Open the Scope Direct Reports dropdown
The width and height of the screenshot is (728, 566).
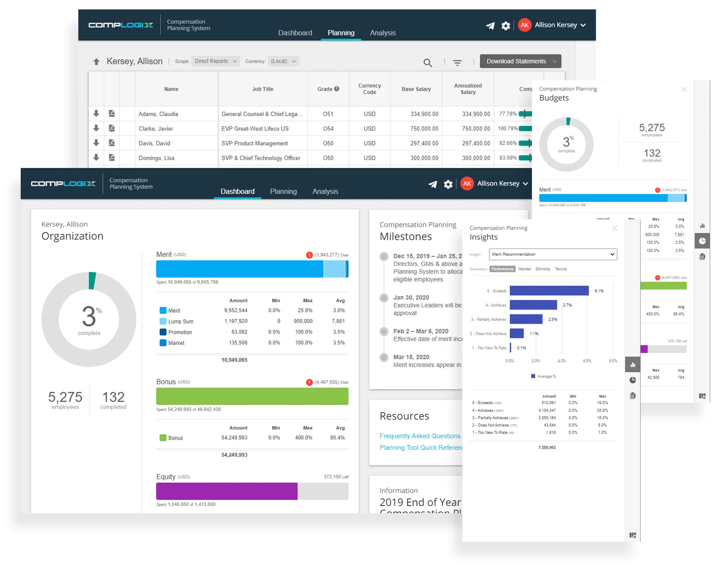(x=216, y=61)
